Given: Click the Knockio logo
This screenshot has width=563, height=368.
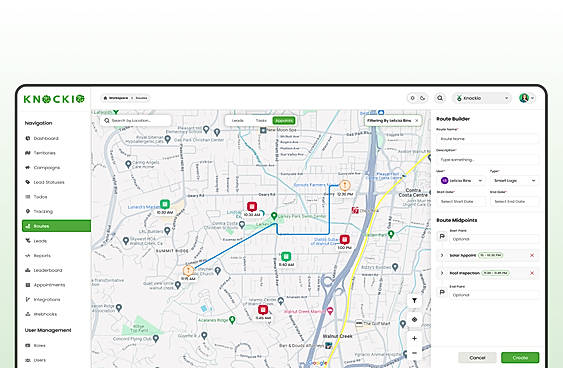Looking at the screenshot, I should pos(54,99).
